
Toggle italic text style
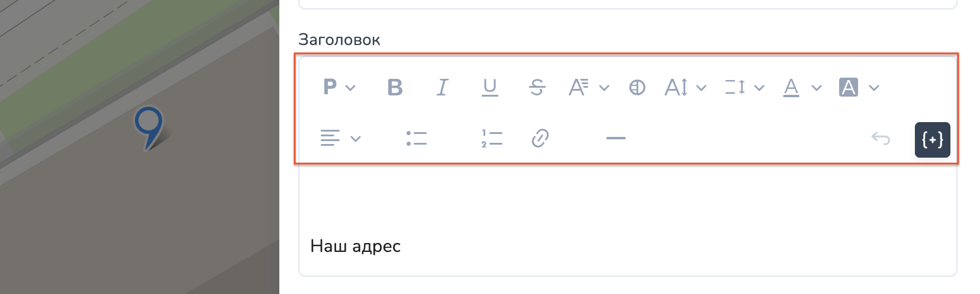pos(442,88)
